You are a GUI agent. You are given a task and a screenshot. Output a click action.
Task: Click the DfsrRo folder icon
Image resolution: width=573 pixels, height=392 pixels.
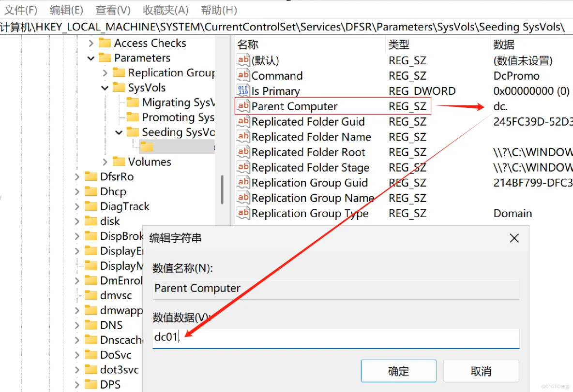[x=90, y=176]
